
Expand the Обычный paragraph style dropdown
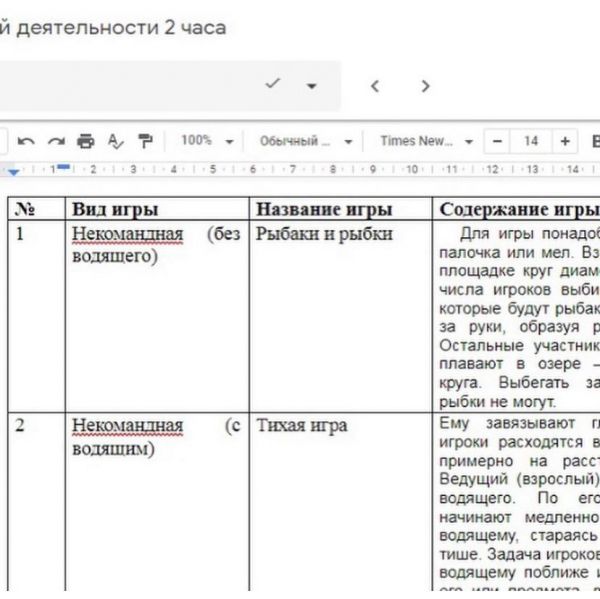[x=305, y=141]
